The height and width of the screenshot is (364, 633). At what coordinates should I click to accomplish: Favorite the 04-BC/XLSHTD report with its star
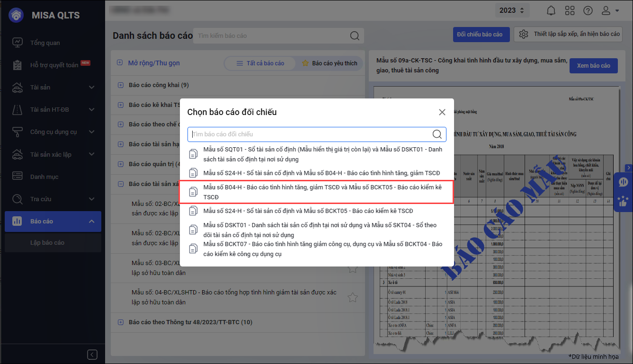352,298
